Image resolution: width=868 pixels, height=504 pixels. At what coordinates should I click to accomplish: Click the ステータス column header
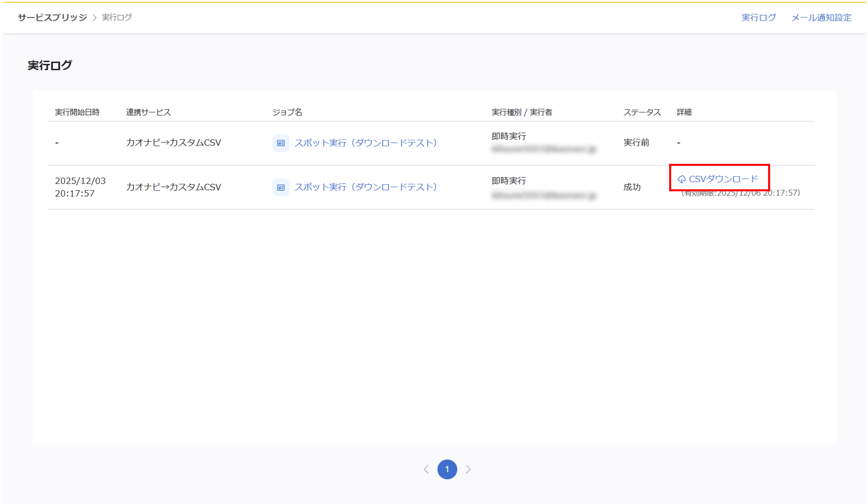tap(642, 112)
